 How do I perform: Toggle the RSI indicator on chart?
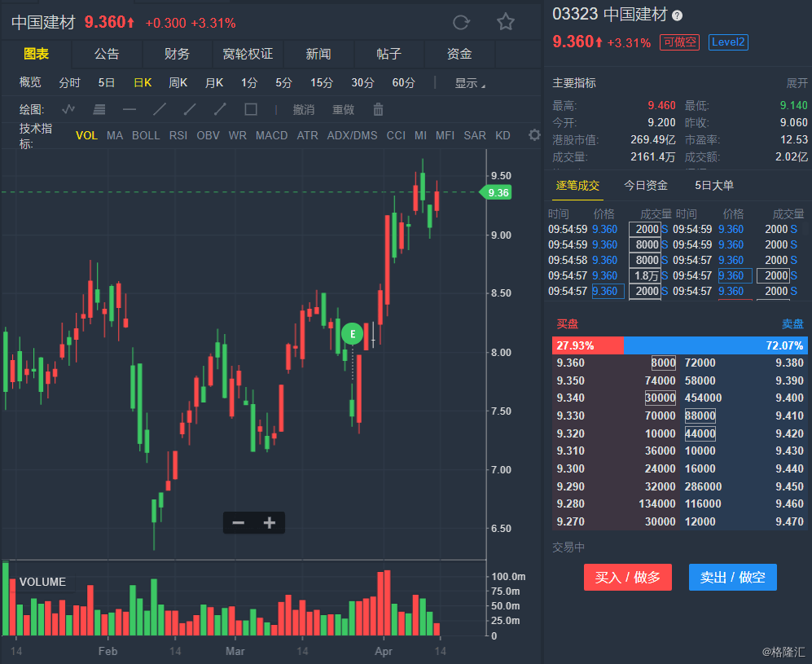[x=178, y=135]
